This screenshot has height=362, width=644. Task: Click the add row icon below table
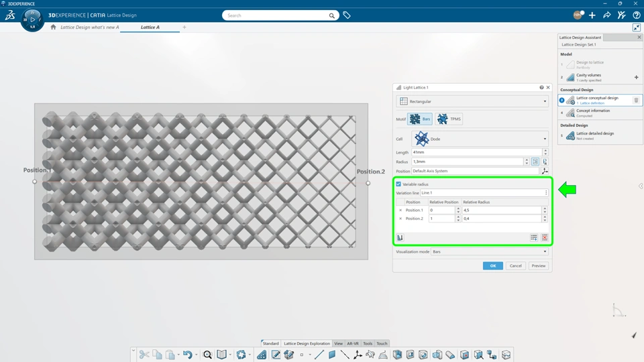click(x=533, y=237)
